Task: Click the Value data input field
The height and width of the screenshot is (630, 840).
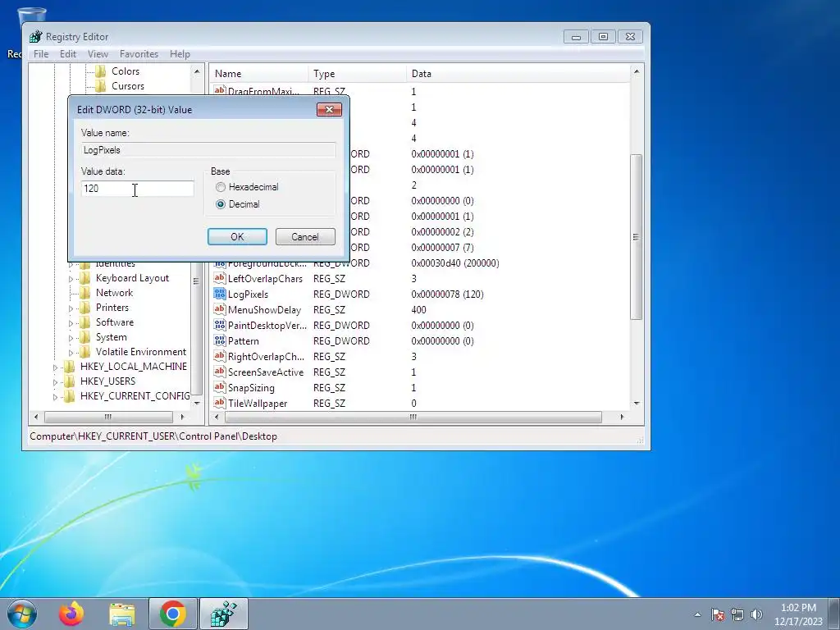Action: [x=138, y=189]
